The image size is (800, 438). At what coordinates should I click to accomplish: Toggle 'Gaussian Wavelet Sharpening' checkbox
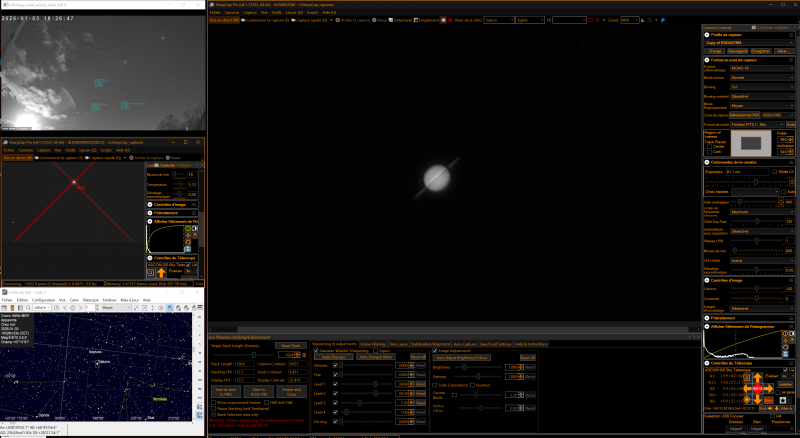(316, 351)
